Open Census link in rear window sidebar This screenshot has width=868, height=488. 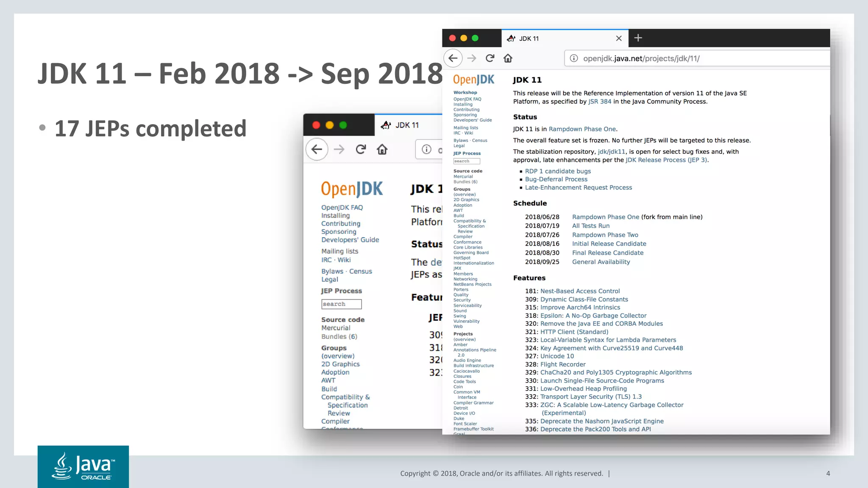point(360,271)
